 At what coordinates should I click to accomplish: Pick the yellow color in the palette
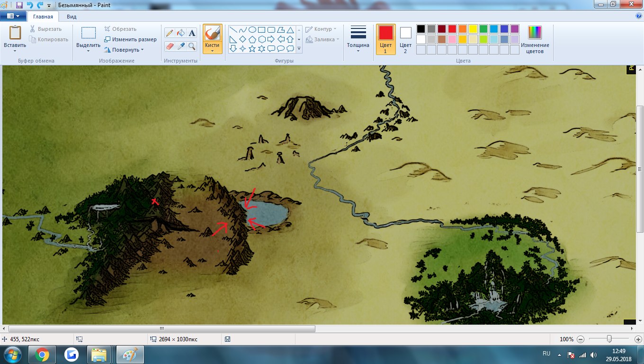click(x=473, y=29)
